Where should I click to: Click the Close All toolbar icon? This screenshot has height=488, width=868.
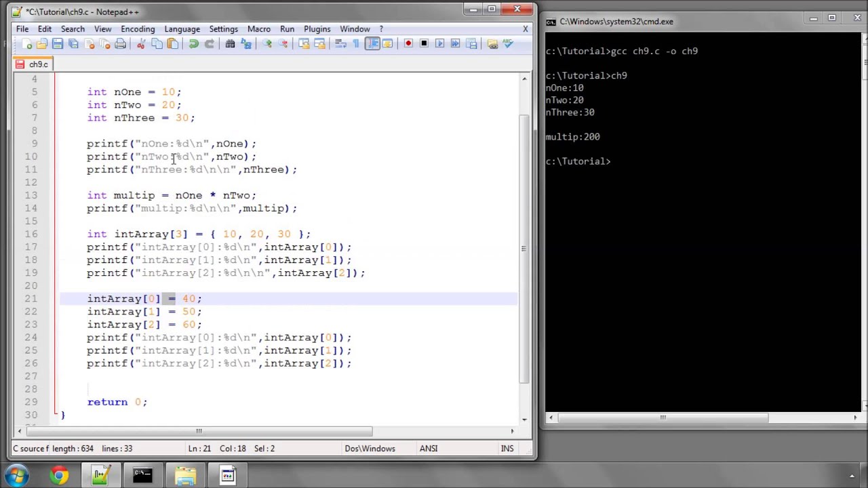104,44
